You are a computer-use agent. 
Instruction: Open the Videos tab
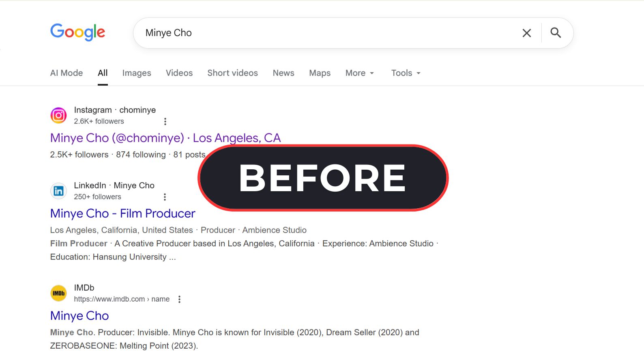point(179,73)
